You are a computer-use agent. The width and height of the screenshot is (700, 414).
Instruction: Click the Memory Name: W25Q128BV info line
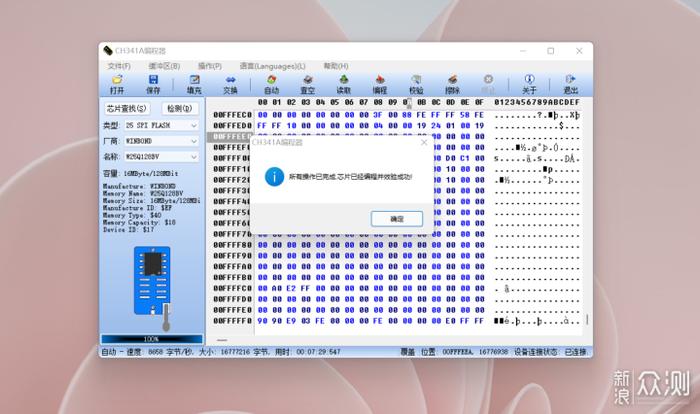point(143,193)
